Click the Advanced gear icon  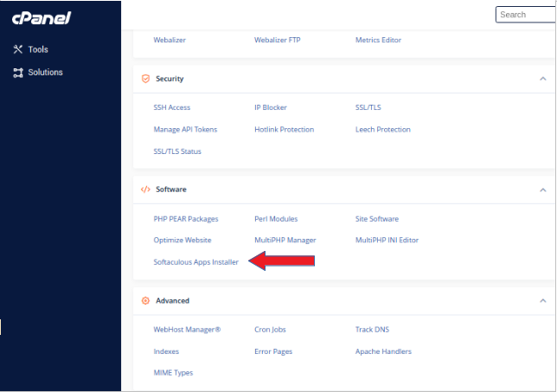tap(145, 300)
